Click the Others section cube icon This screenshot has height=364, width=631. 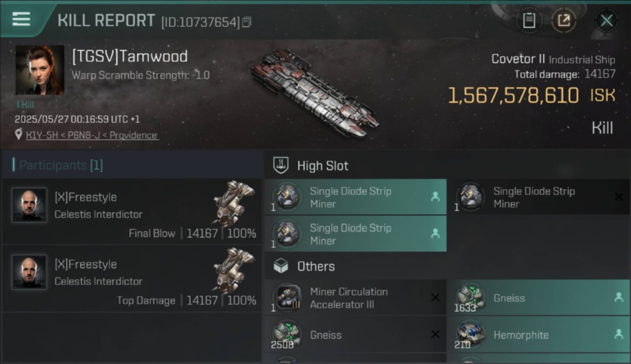(x=281, y=266)
